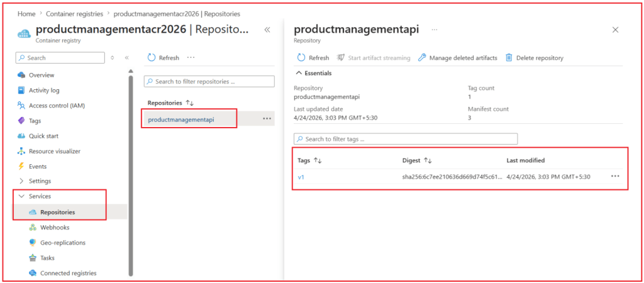The image size is (644, 283).
Task: Open Tasks under Services
Action: click(47, 258)
